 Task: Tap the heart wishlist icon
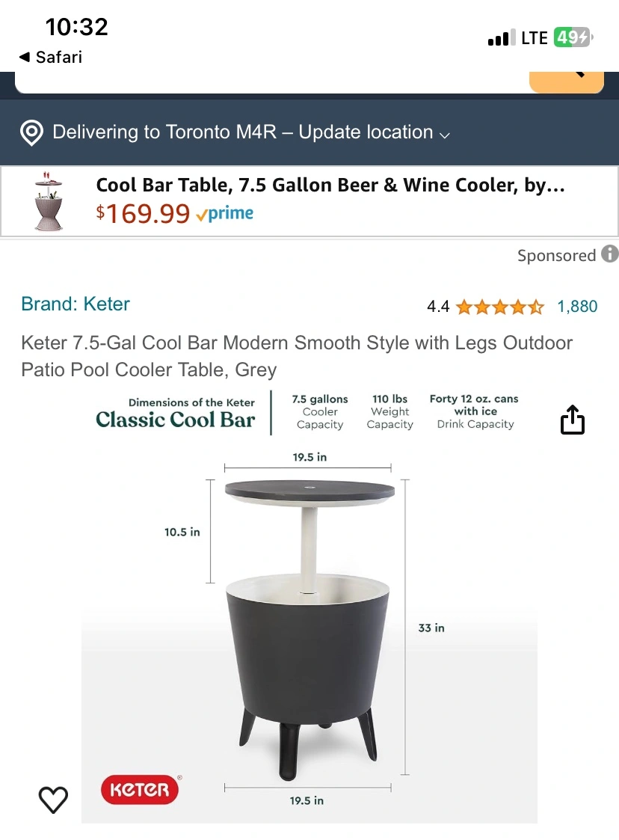(53, 800)
